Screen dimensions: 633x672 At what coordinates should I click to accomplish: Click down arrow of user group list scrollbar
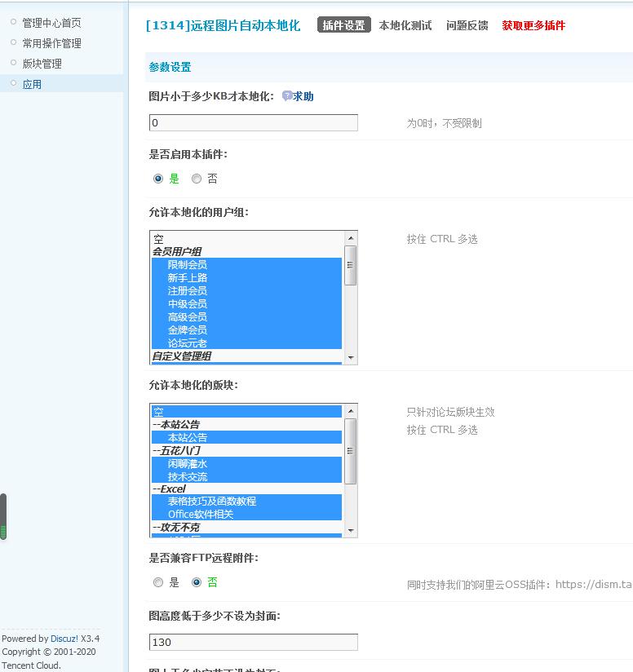pyautogui.click(x=351, y=357)
